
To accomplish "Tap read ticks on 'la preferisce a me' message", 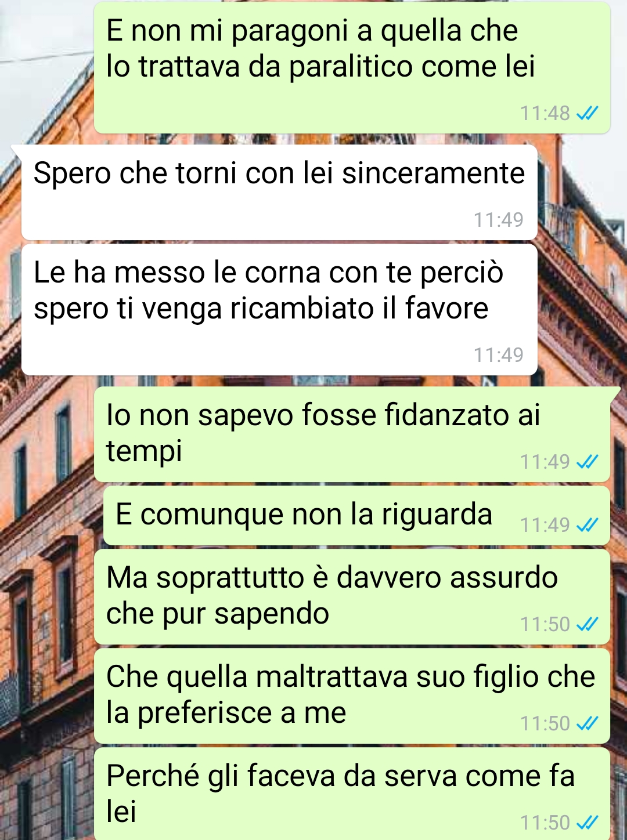I will [x=587, y=723].
